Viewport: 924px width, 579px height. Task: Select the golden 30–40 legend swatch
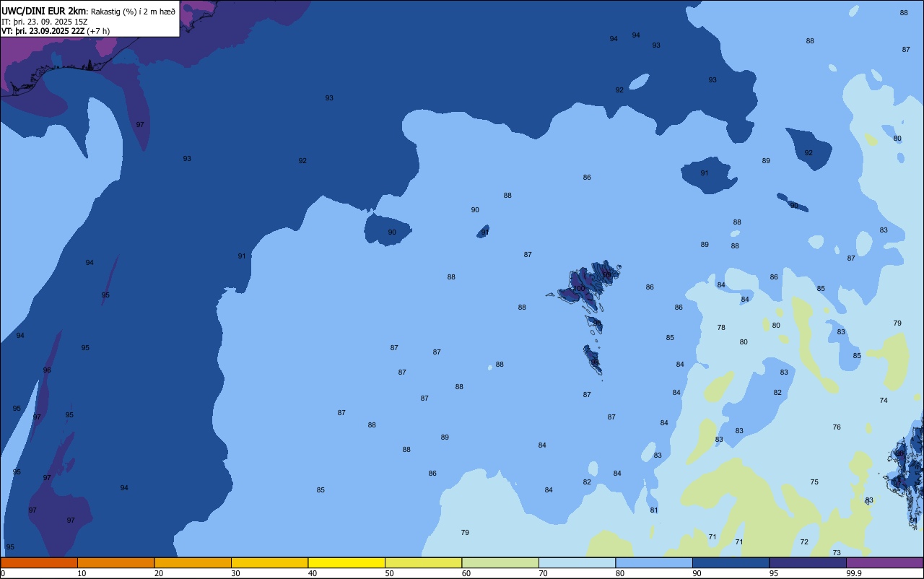point(269,562)
